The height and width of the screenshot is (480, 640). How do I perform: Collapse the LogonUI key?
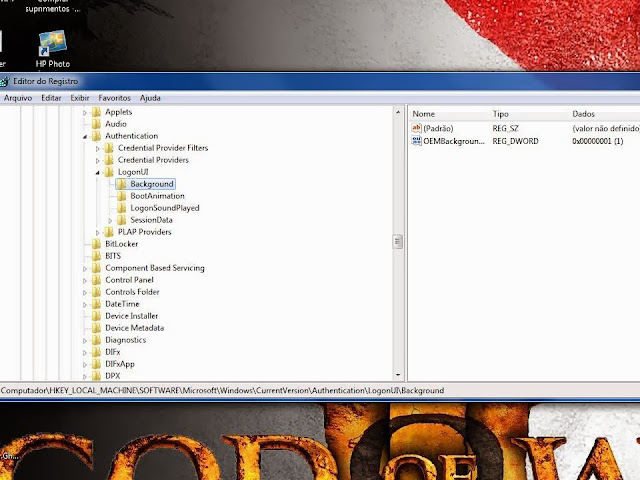(x=98, y=172)
